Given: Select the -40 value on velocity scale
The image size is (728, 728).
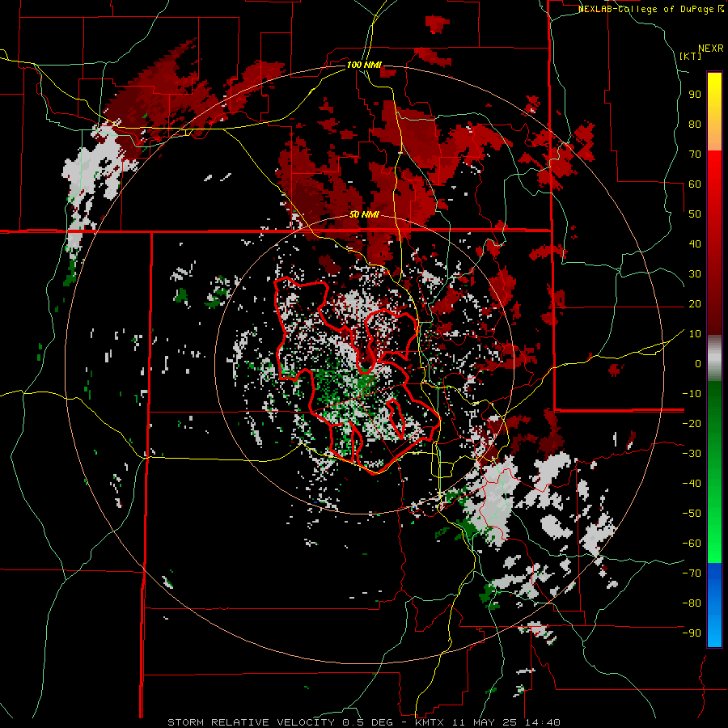Looking at the screenshot, I should 692,484.
